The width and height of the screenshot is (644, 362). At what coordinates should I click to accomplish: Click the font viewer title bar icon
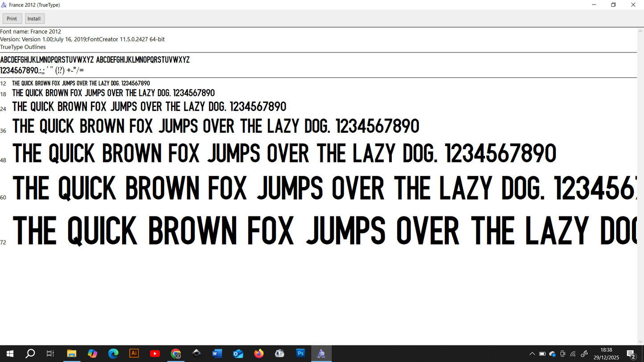pos(4,5)
